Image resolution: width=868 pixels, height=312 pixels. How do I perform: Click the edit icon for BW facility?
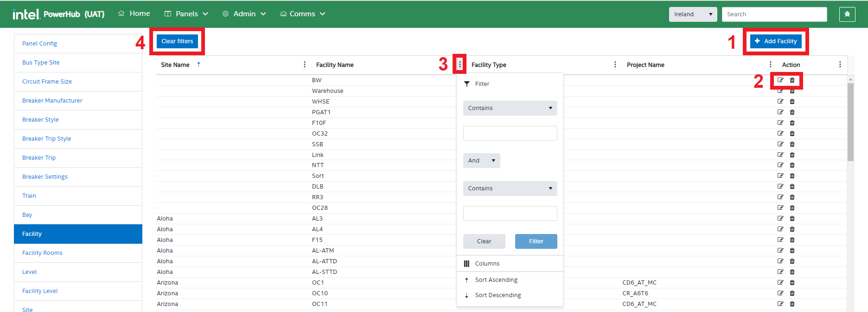(x=780, y=80)
